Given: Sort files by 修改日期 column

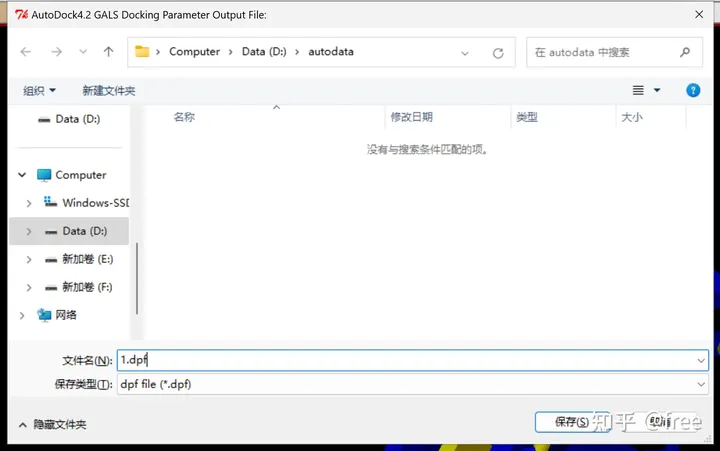Looking at the screenshot, I should point(412,117).
